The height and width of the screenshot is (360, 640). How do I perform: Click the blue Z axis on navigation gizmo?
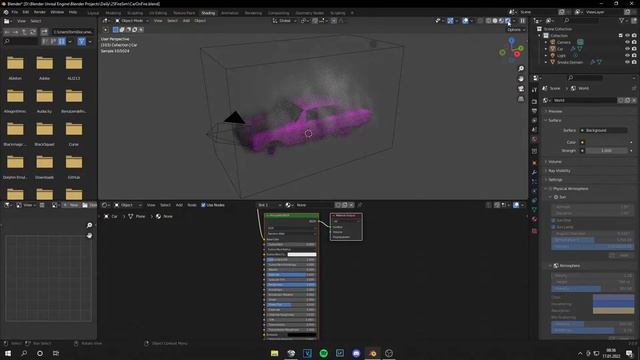pos(511,41)
